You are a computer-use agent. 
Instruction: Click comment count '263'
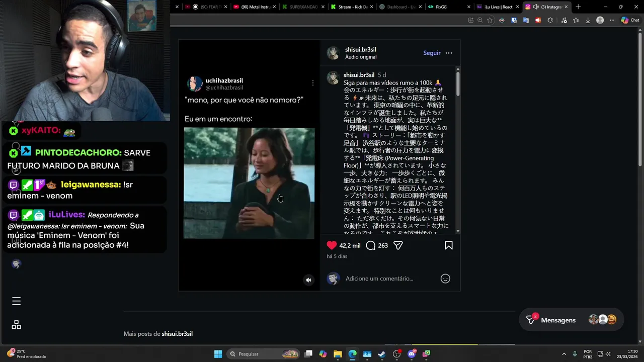pyautogui.click(x=383, y=246)
